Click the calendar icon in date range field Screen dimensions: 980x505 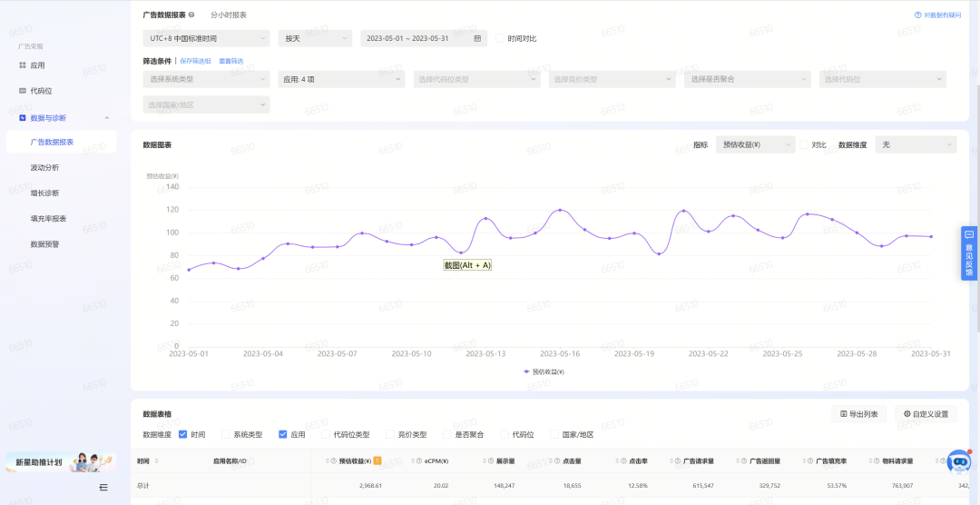pyautogui.click(x=477, y=38)
